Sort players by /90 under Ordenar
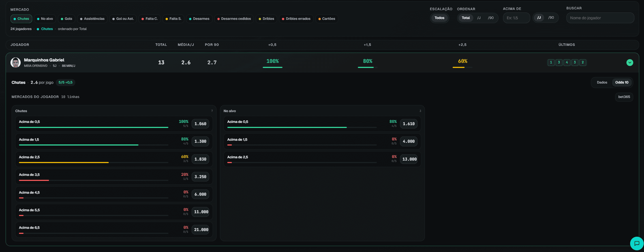The width and height of the screenshot is (644, 252). point(491,18)
